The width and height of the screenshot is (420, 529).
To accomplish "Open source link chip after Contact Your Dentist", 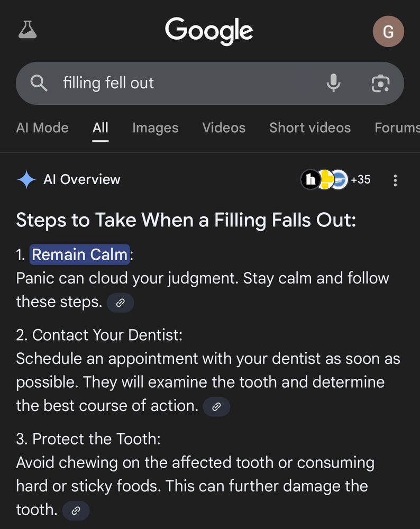I will [216, 407].
